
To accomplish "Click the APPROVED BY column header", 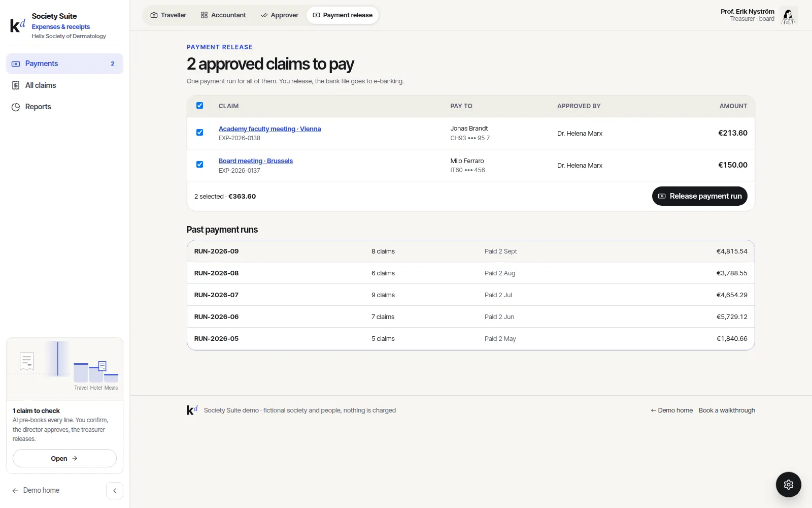I will pos(579,106).
